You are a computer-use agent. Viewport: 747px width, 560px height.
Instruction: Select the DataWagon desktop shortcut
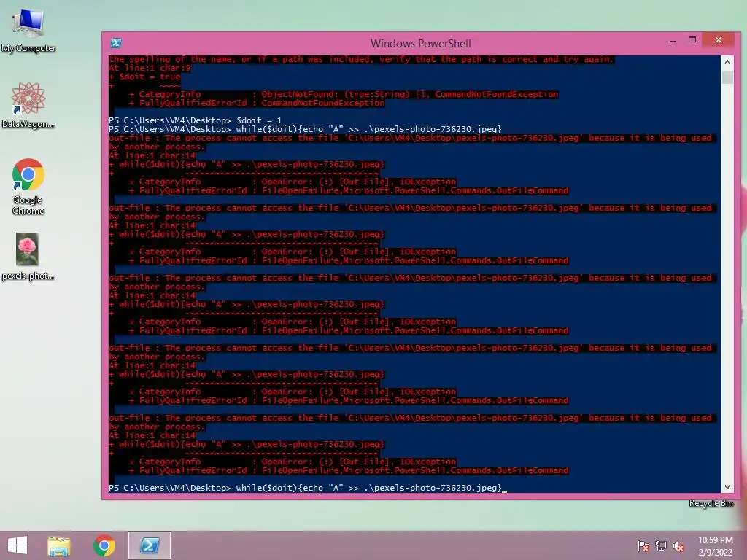[x=28, y=105]
